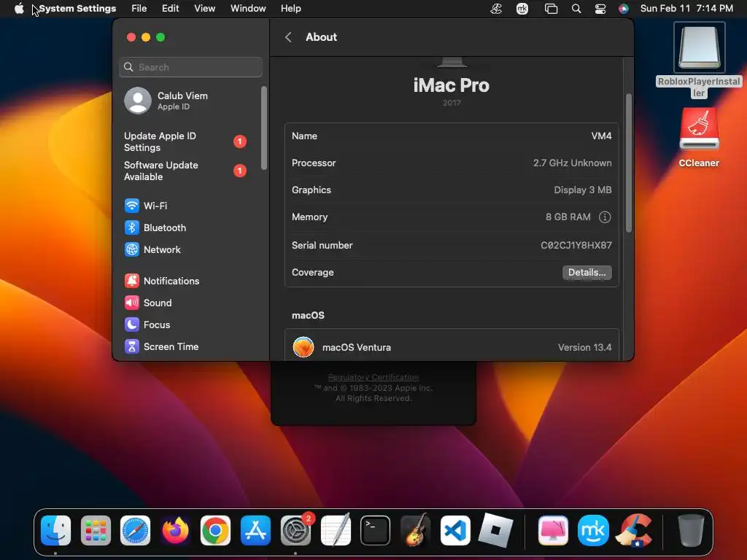Click the macOS Ventura logo icon
The image size is (747, 560).
(303, 347)
